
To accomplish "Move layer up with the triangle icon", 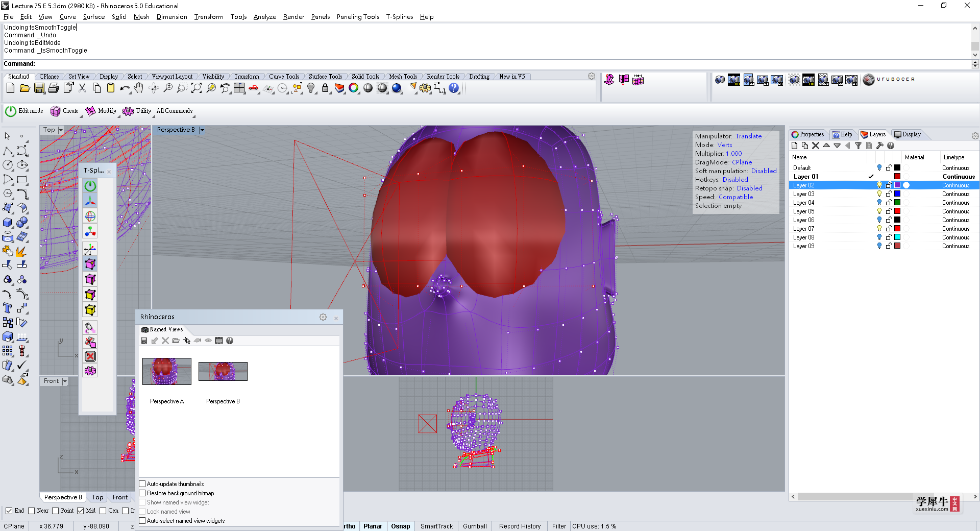I will (x=826, y=146).
